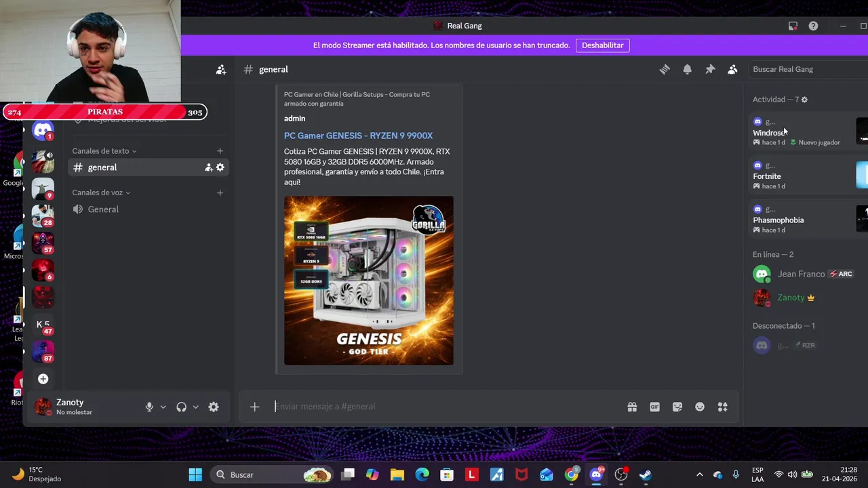Toggle microphone mute
Image resolution: width=868 pixels, height=488 pixels.
tap(149, 407)
